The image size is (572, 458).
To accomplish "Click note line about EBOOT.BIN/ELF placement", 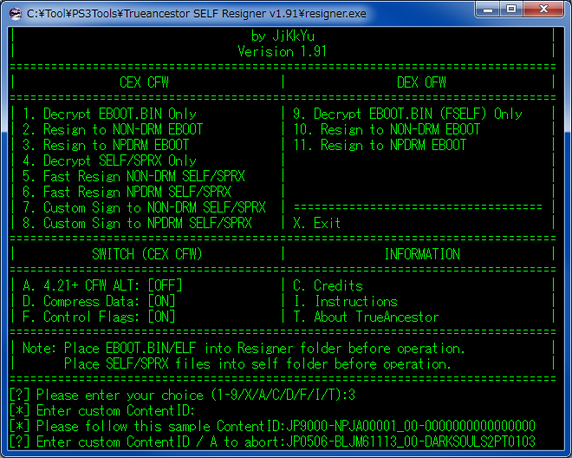I will [244, 349].
